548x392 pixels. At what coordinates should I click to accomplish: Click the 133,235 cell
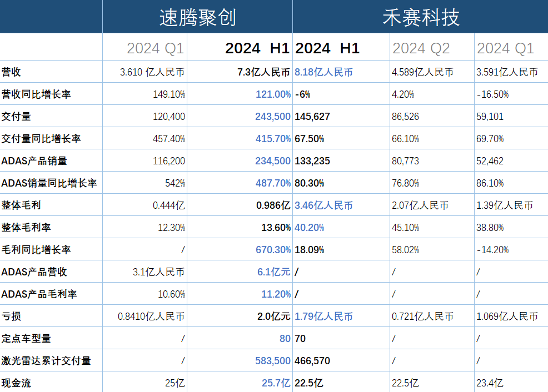tap(341, 160)
